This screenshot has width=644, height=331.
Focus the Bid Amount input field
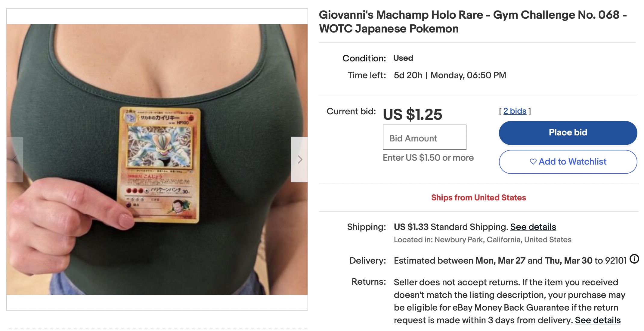pyautogui.click(x=424, y=137)
